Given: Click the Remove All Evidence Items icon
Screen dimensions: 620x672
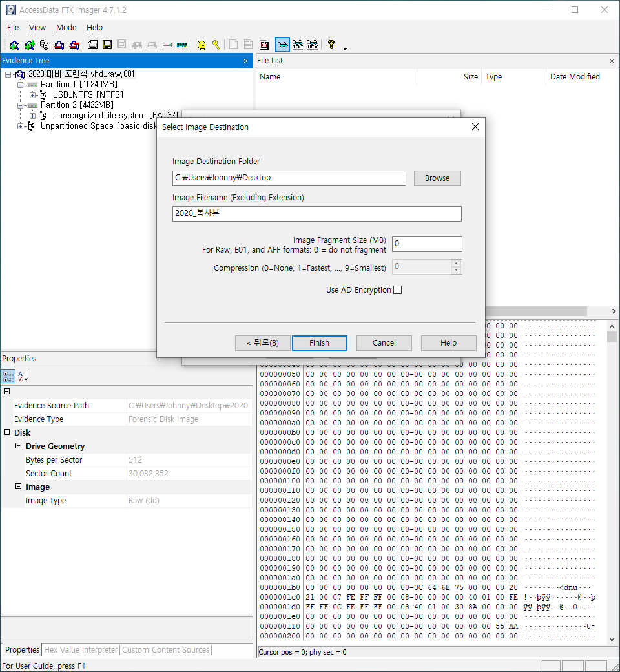Looking at the screenshot, I should 74,45.
